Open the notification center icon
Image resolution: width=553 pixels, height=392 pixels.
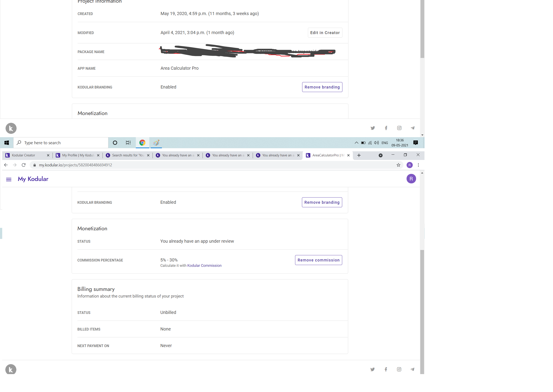pyautogui.click(x=415, y=143)
